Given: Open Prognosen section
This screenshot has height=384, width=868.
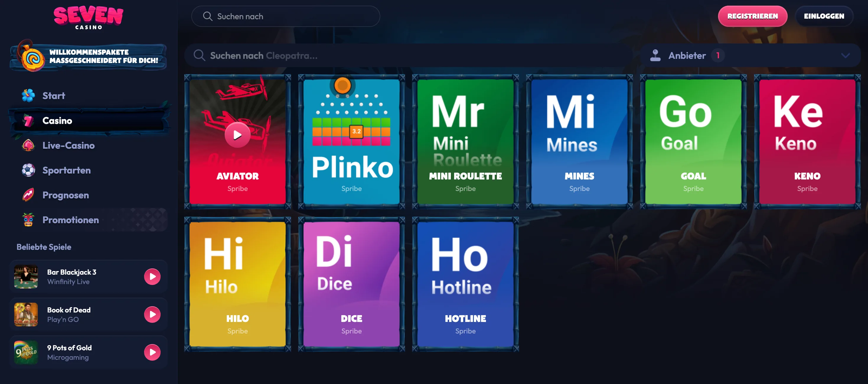Looking at the screenshot, I should point(88,195).
